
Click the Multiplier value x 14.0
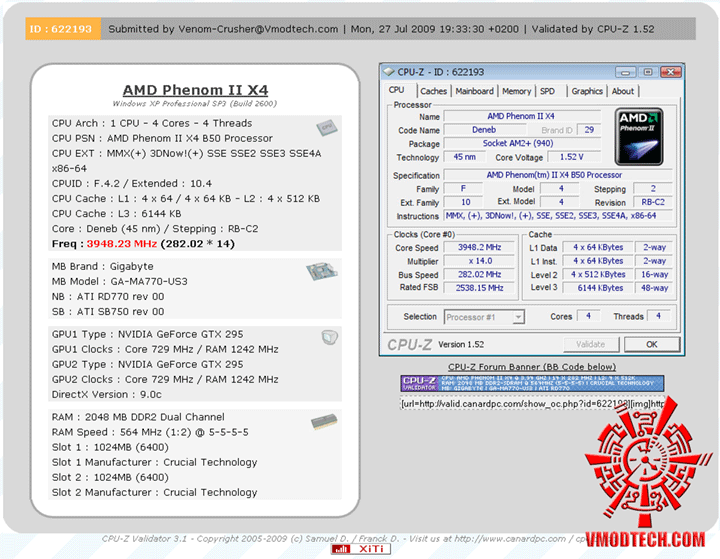479,260
